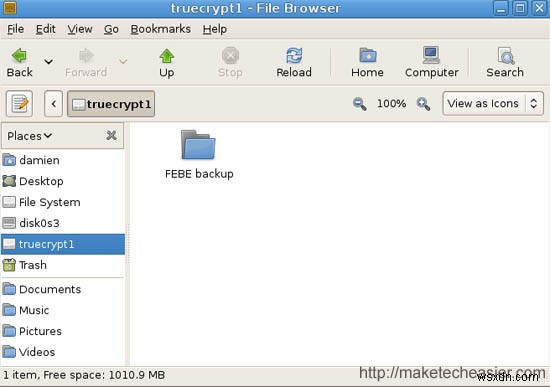This screenshot has width=550, height=387.
Task: Open Computer from the toolbar
Action: coord(431,62)
